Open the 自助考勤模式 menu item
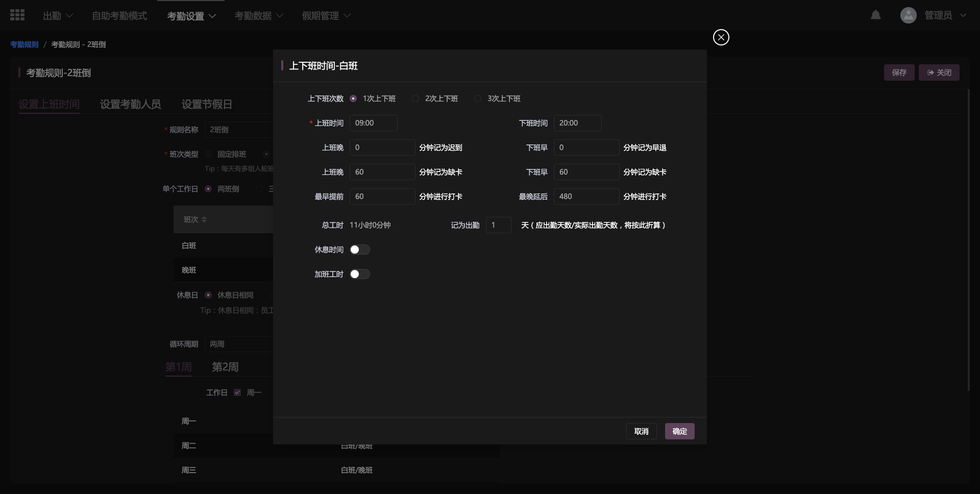980x494 pixels. 119,16
